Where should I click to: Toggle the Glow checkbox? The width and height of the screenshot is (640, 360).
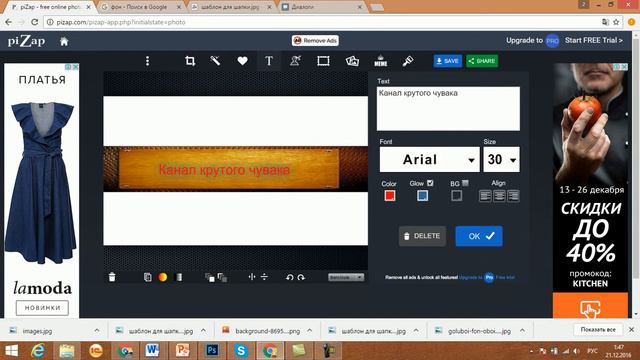click(x=430, y=183)
